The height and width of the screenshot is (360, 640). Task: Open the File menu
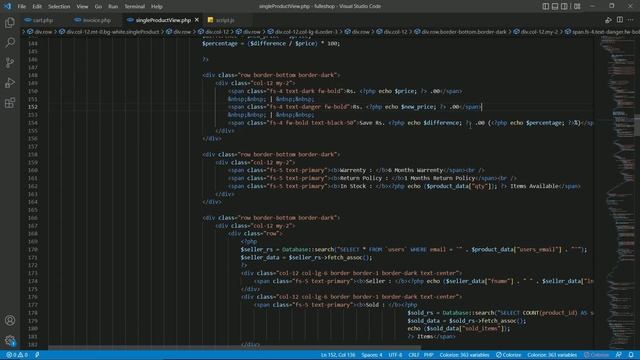(x=22, y=7)
